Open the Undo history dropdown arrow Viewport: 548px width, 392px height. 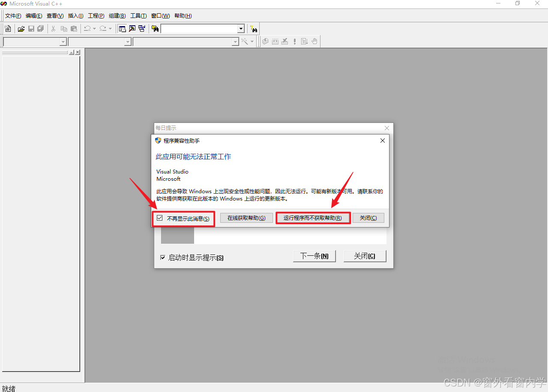tap(95, 29)
